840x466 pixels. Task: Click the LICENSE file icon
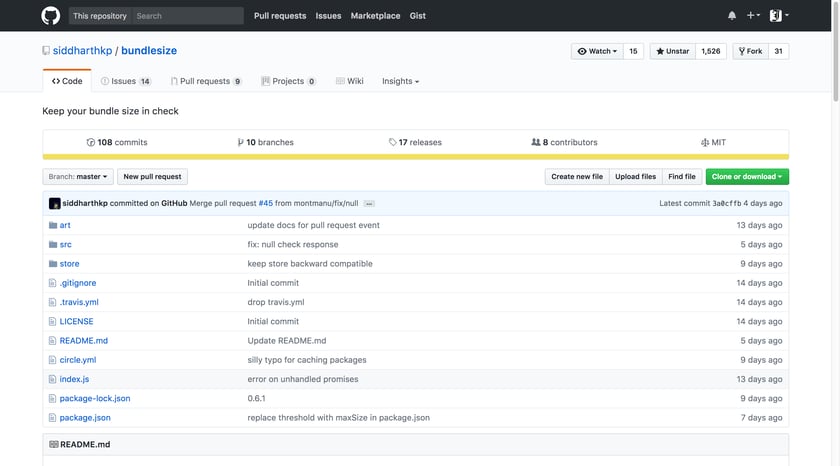(x=52, y=321)
